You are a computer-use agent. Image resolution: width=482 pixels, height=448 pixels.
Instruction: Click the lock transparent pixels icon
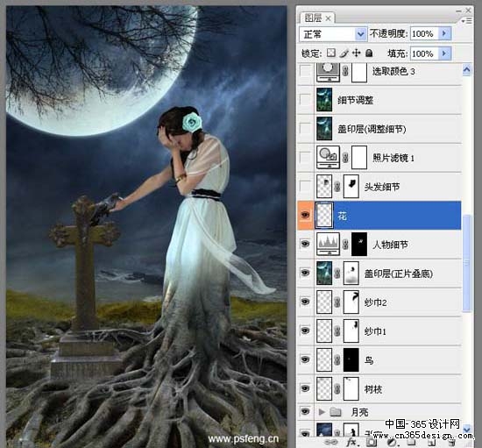pyautogui.click(x=331, y=53)
